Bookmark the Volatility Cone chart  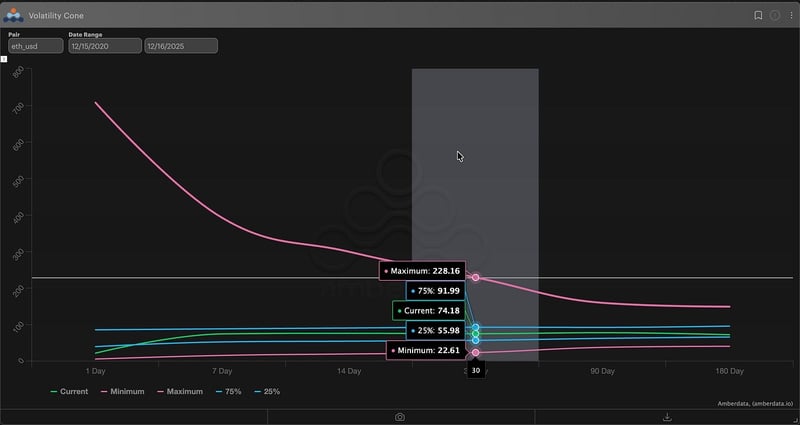click(758, 15)
